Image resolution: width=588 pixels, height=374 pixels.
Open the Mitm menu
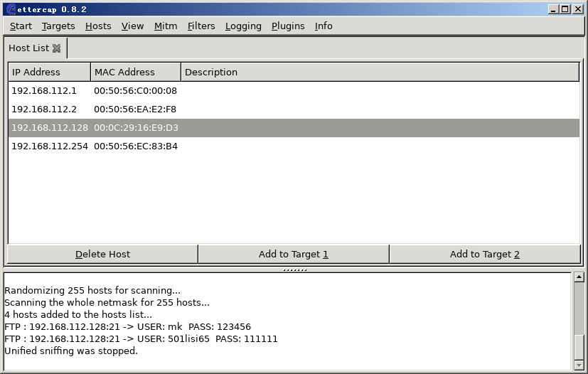(x=166, y=26)
